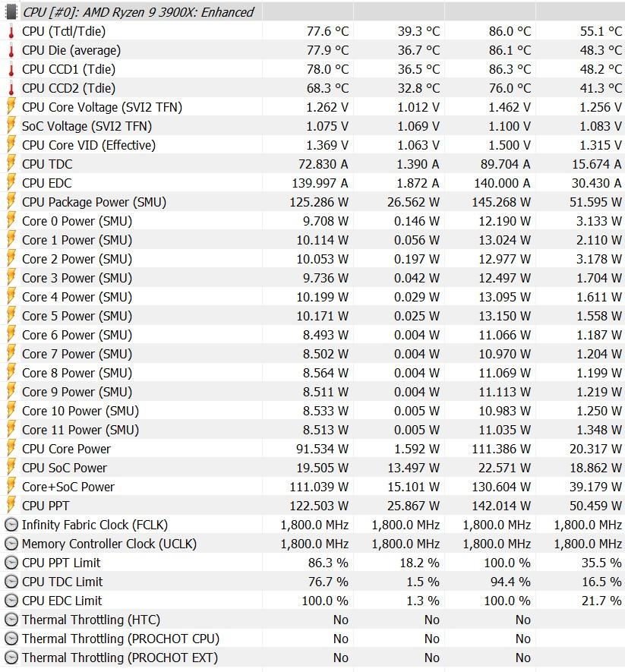Click lightning icon beside CPU Core Voltage (SVI2 TFN)
The width and height of the screenshot is (625, 672).
11,107
